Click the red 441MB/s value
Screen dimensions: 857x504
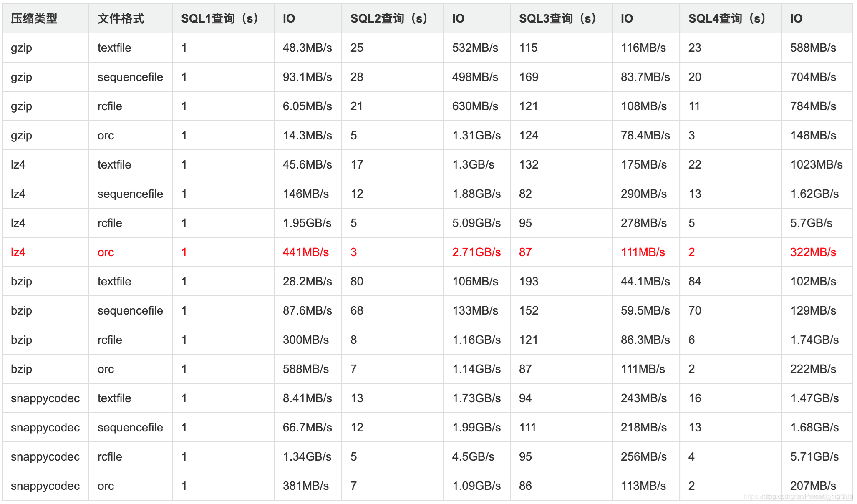tap(305, 252)
